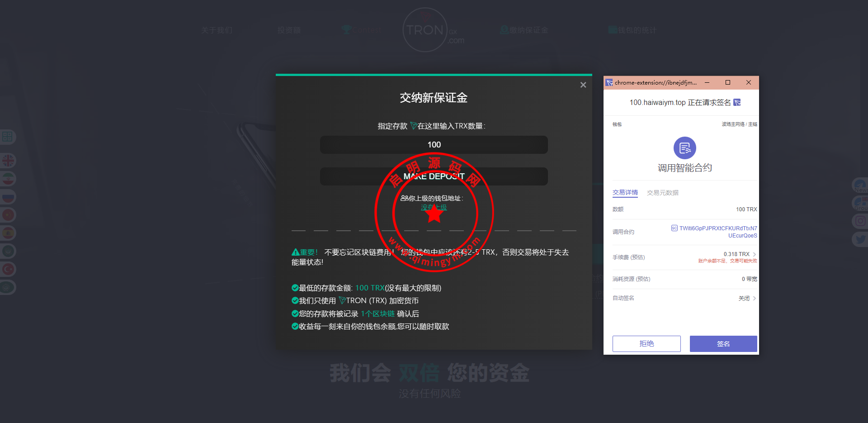Screen dimensions: 868x423
Task: Expand the auto-sign 关闭 setting
Action: (754, 298)
